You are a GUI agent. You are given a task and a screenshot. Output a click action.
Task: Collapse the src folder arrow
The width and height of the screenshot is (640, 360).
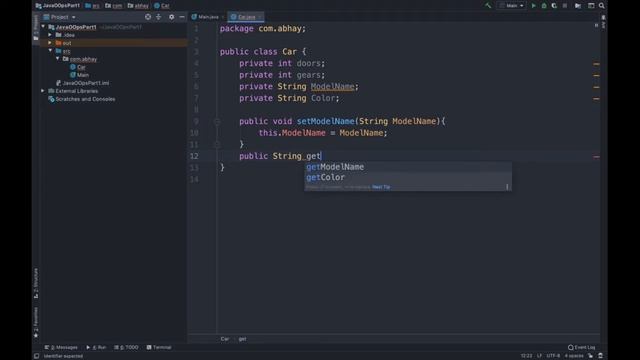pyautogui.click(x=50, y=51)
